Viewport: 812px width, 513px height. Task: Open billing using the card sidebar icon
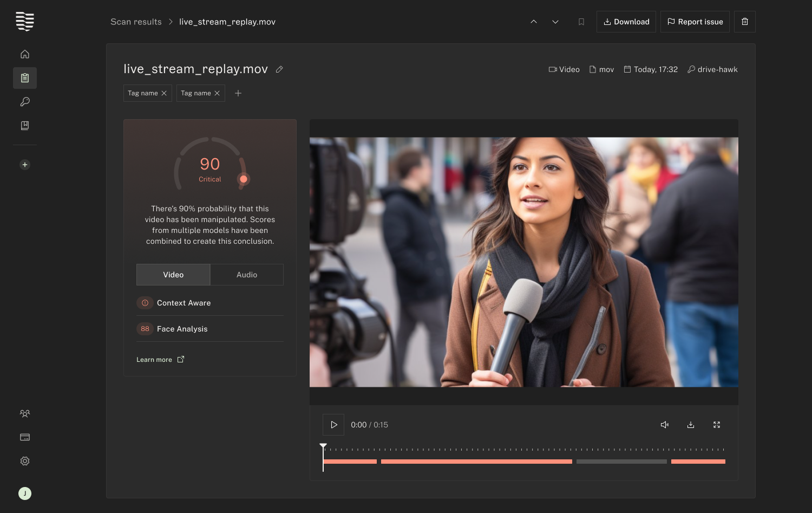click(24, 437)
